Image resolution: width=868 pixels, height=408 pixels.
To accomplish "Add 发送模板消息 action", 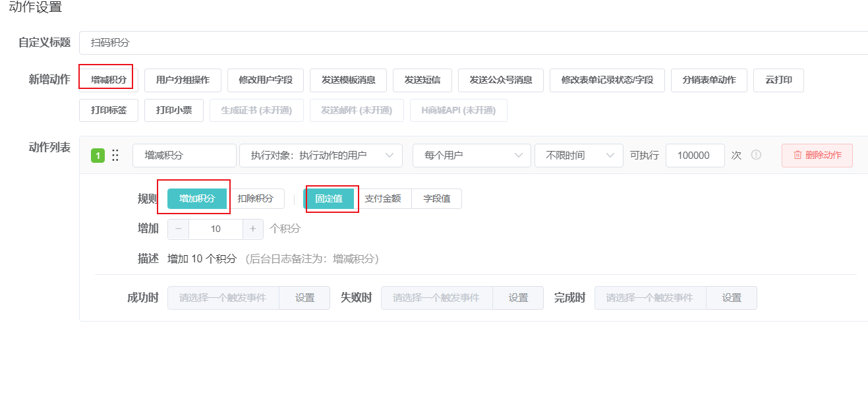I will tap(349, 80).
